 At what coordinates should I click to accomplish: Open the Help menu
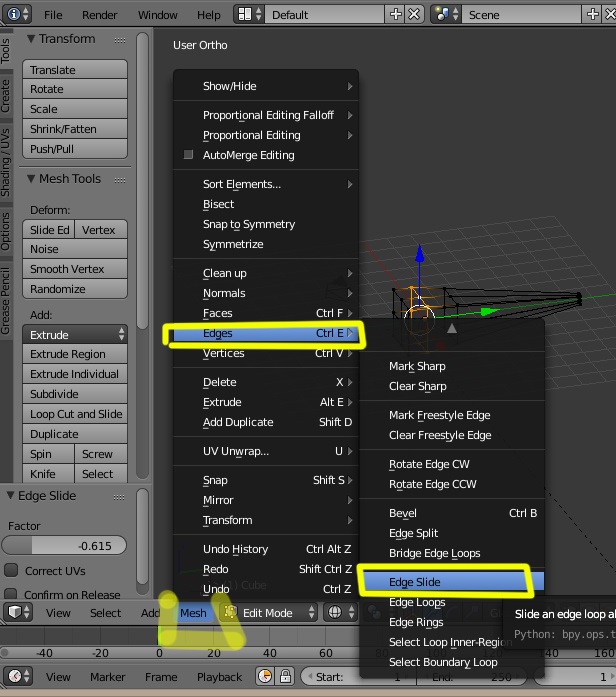click(x=208, y=15)
